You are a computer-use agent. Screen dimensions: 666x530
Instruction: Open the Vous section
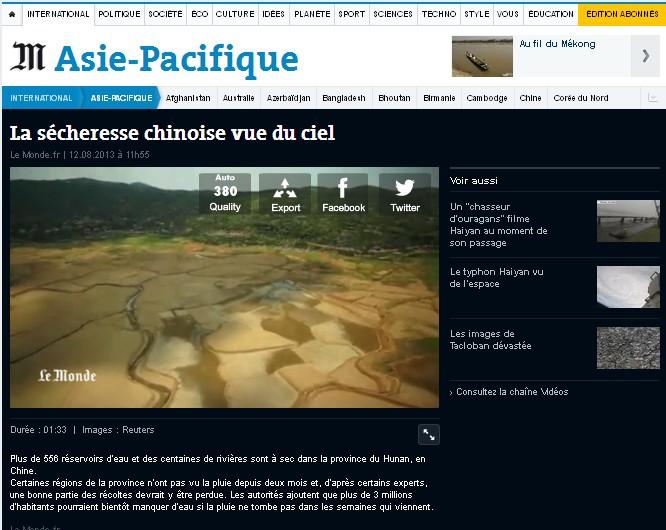508,14
